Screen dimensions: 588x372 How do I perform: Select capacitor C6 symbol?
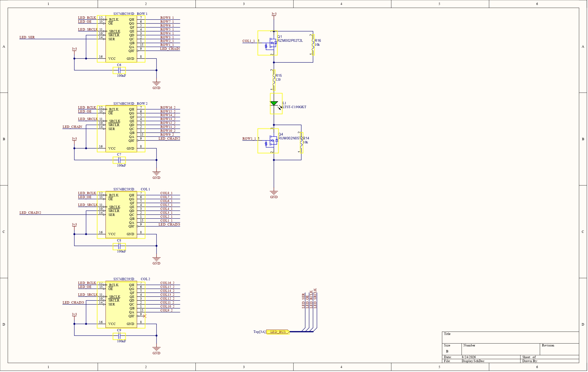119,70
